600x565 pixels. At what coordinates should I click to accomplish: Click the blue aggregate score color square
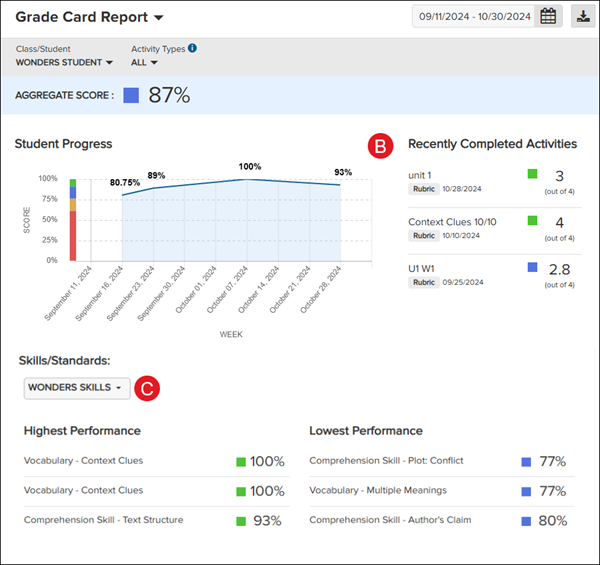(131, 95)
